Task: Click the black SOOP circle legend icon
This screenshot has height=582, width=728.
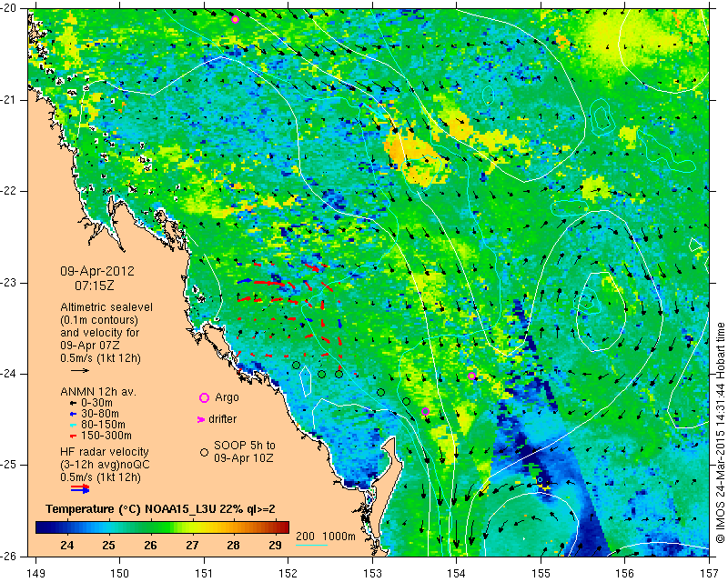Action: (x=204, y=452)
